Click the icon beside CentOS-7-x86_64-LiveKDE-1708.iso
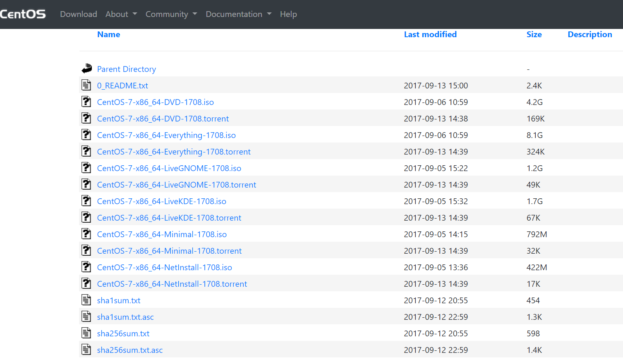 [86, 201]
